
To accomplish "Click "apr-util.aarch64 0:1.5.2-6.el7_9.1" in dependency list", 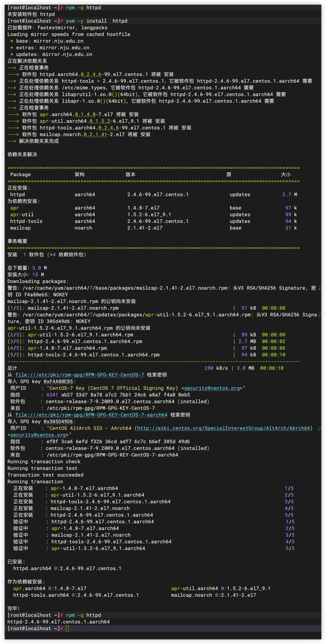I will [x=221, y=589].
